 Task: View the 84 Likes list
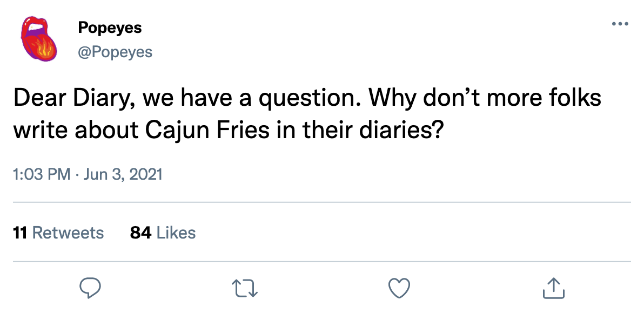pyautogui.click(x=163, y=233)
